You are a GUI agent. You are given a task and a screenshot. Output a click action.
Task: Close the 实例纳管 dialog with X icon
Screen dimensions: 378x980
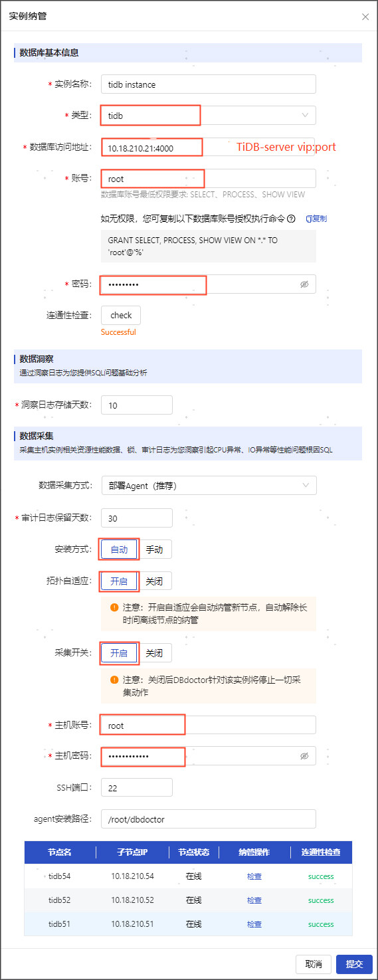pos(365,17)
